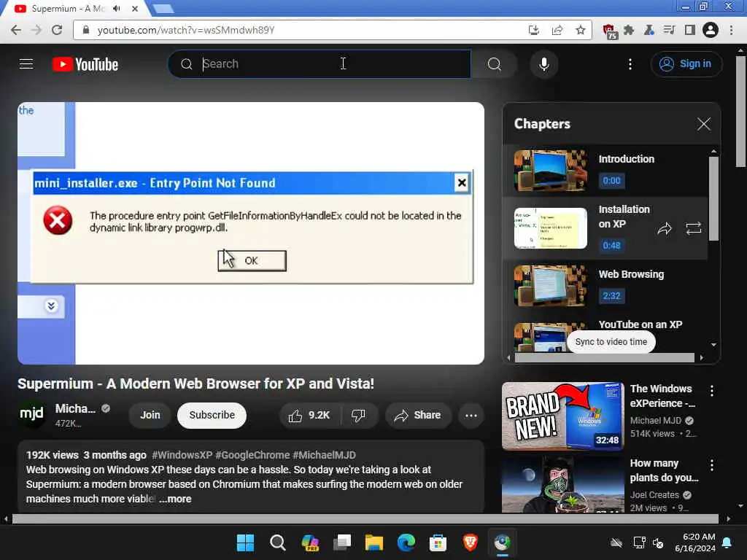This screenshot has width=747, height=560.
Task: Go forward in browser history
Action: pos(36,30)
